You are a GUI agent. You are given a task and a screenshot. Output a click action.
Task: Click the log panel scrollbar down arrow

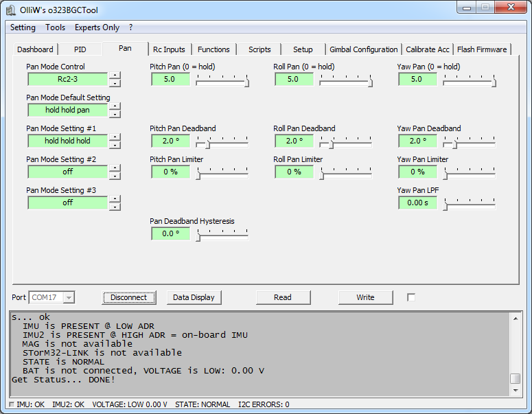pos(515,390)
